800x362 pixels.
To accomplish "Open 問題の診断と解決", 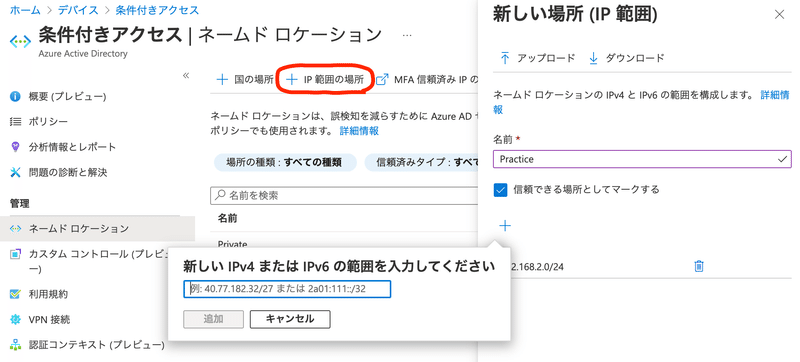I will (68, 172).
